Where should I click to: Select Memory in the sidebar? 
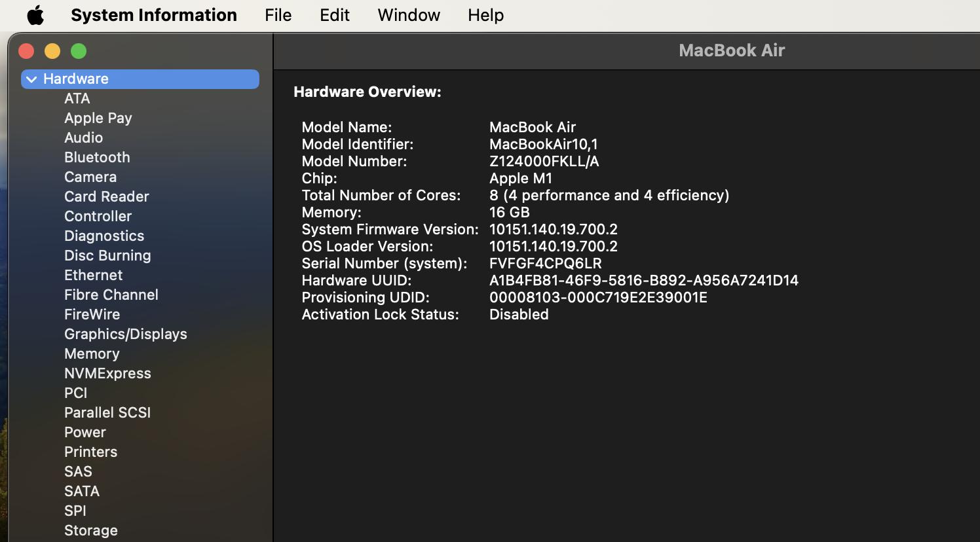click(x=92, y=353)
